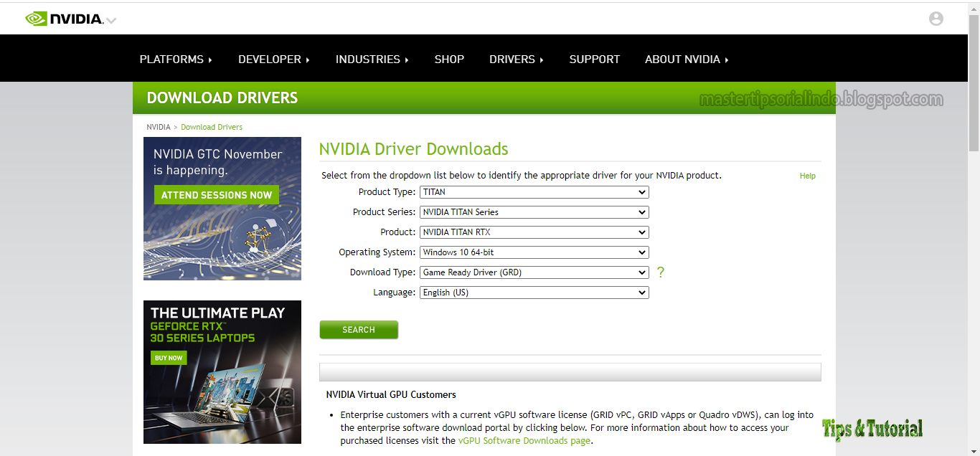Click Attend Sessions Now banner button

(x=217, y=195)
